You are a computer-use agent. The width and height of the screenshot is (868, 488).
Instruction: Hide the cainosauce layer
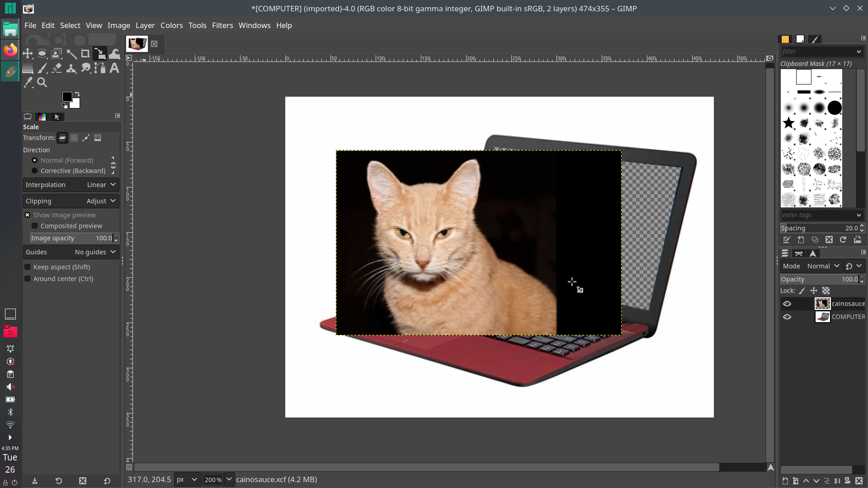coord(787,304)
